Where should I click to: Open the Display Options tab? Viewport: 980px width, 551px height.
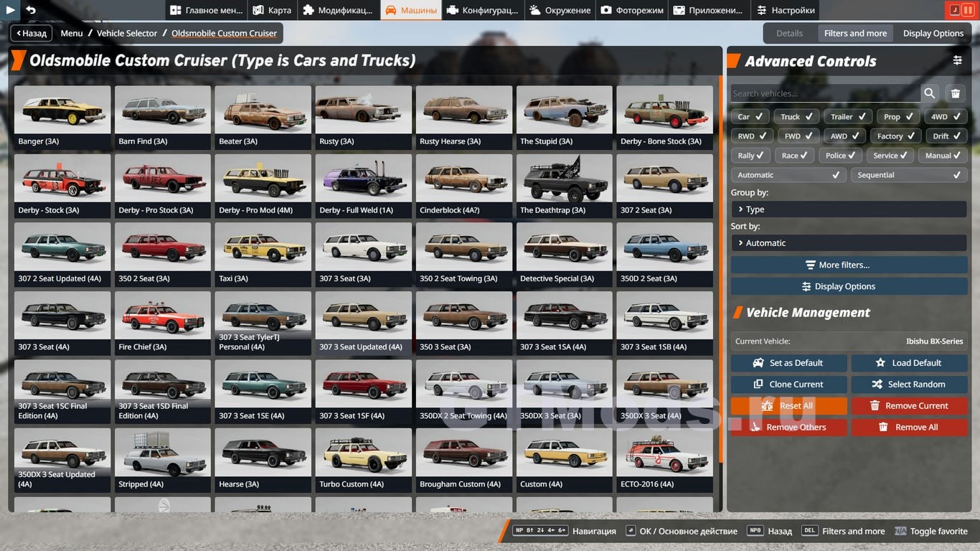pos(933,33)
